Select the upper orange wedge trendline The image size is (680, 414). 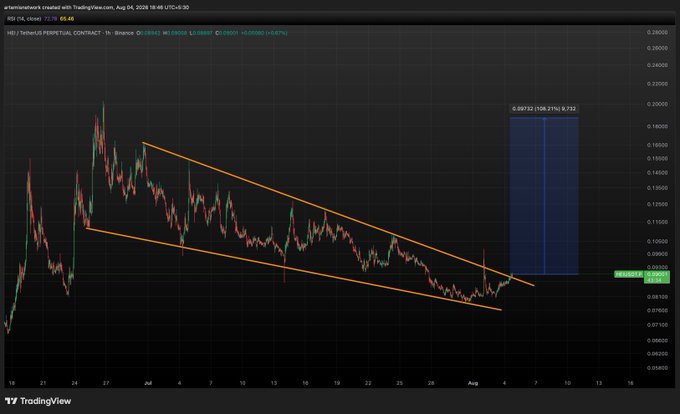point(338,214)
